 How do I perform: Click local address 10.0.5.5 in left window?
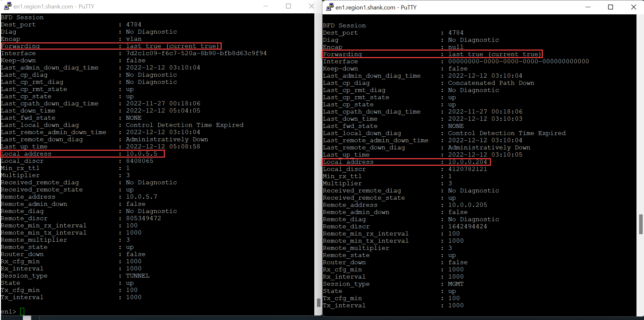point(142,154)
